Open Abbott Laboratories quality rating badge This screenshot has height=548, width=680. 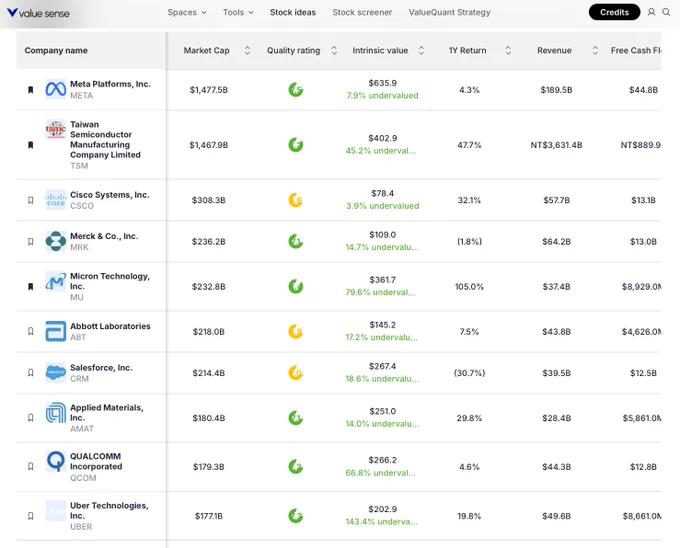[x=296, y=331]
